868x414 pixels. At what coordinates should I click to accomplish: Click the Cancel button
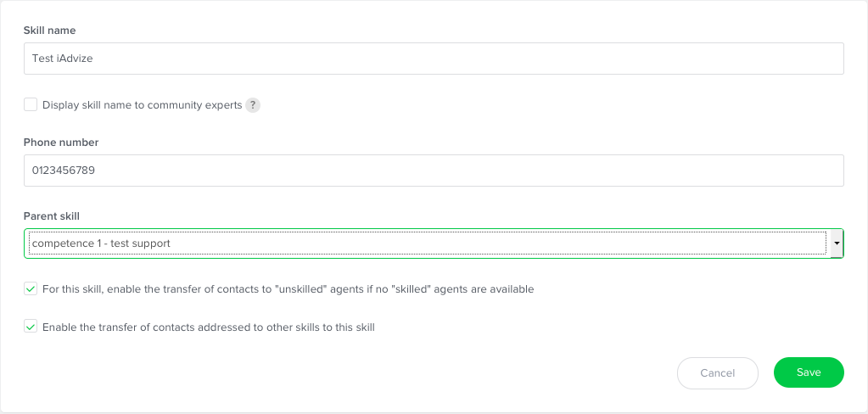(717, 372)
